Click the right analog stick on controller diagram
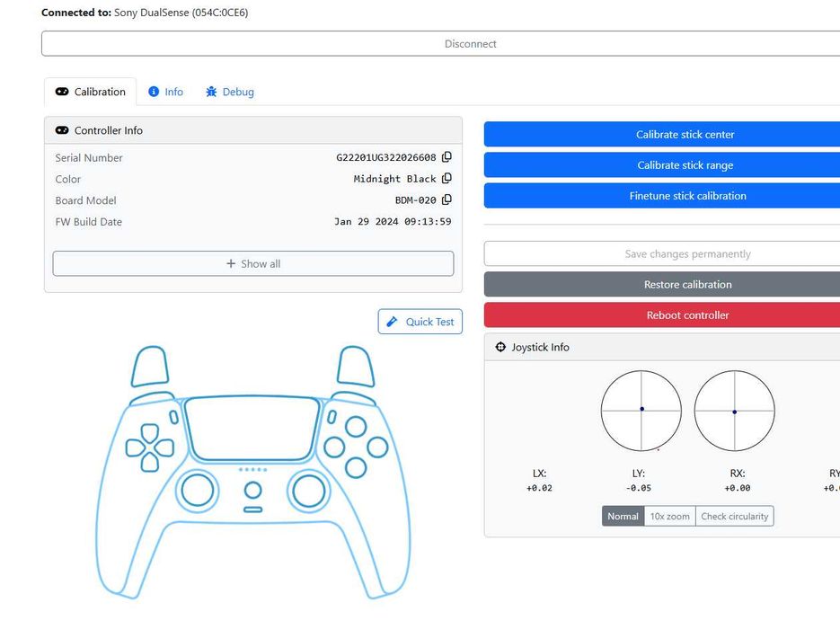840x629 pixels. [308, 491]
